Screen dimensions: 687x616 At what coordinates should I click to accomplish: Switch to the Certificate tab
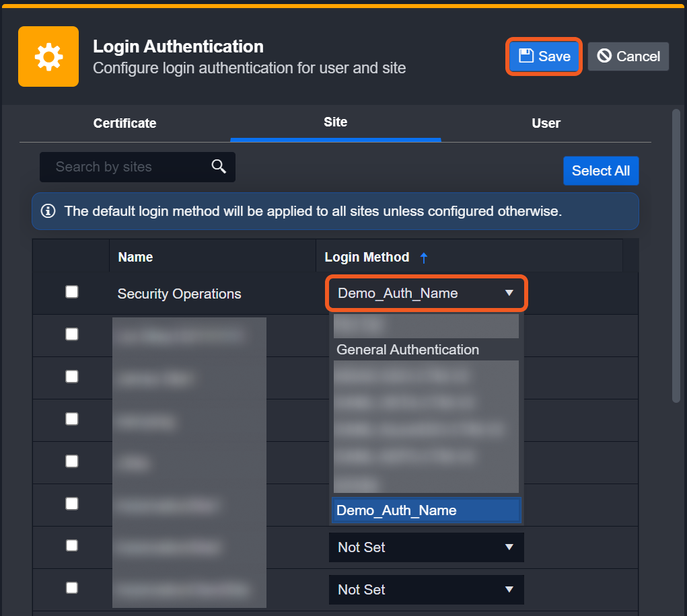point(124,123)
